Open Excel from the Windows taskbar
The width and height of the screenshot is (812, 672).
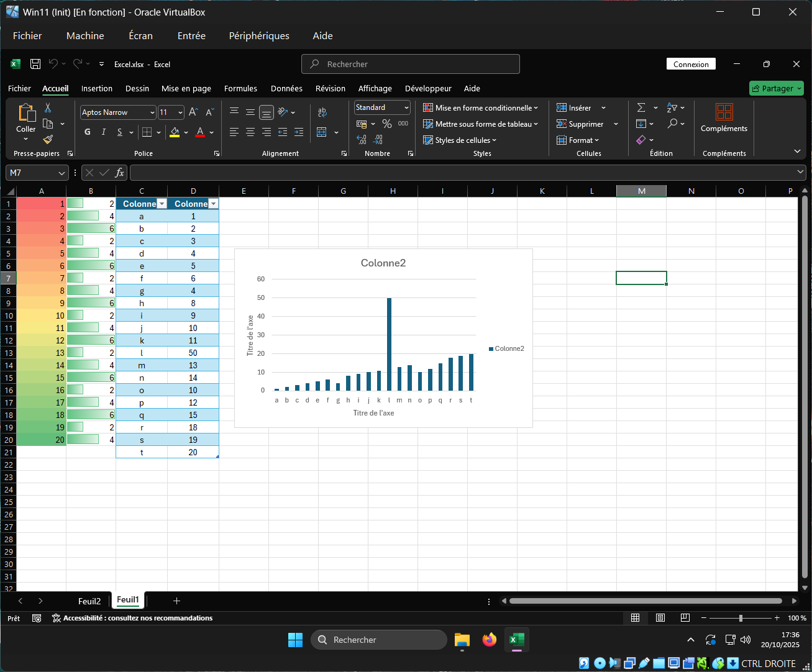(x=516, y=640)
